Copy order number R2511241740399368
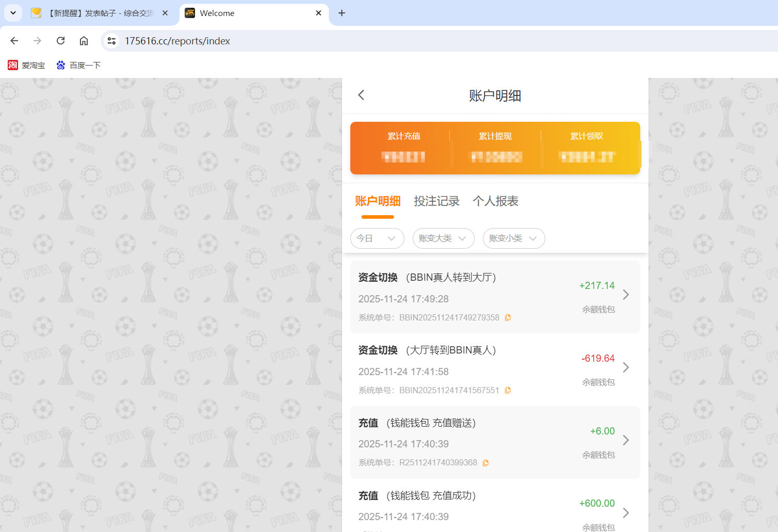The image size is (778, 532). (x=485, y=462)
